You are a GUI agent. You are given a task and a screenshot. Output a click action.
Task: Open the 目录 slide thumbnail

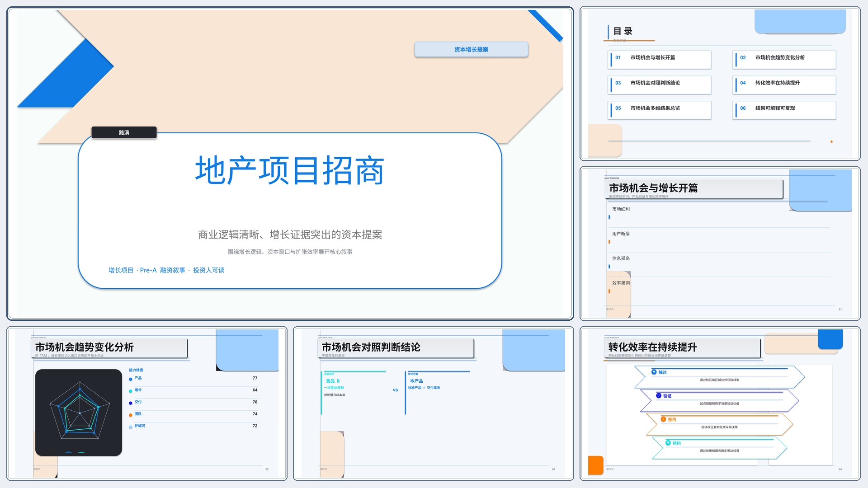720,84
